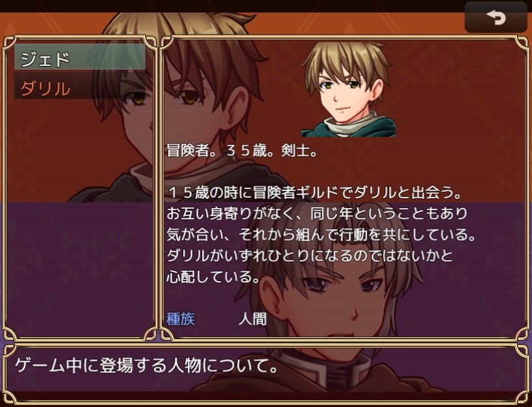Click the 人間 race value
This screenshot has width=532, height=407.
pos(253,319)
